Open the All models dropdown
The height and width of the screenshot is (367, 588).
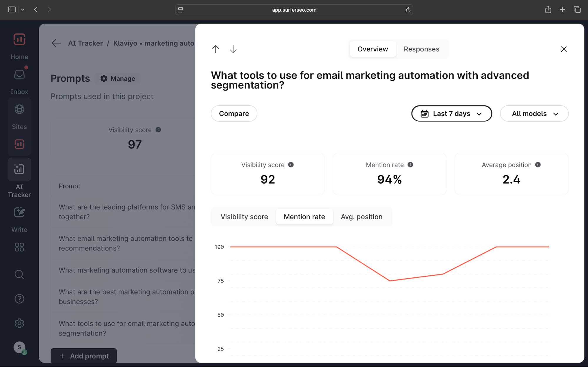pos(534,114)
